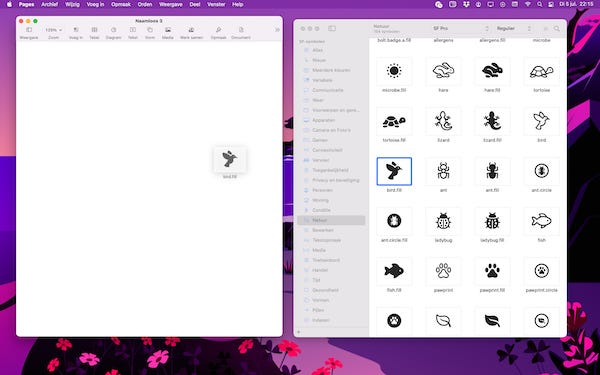The width and height of the screenshot is (600, 375).
Task: Toggle the SF Symbols sidebar
Action: [332, 28]
